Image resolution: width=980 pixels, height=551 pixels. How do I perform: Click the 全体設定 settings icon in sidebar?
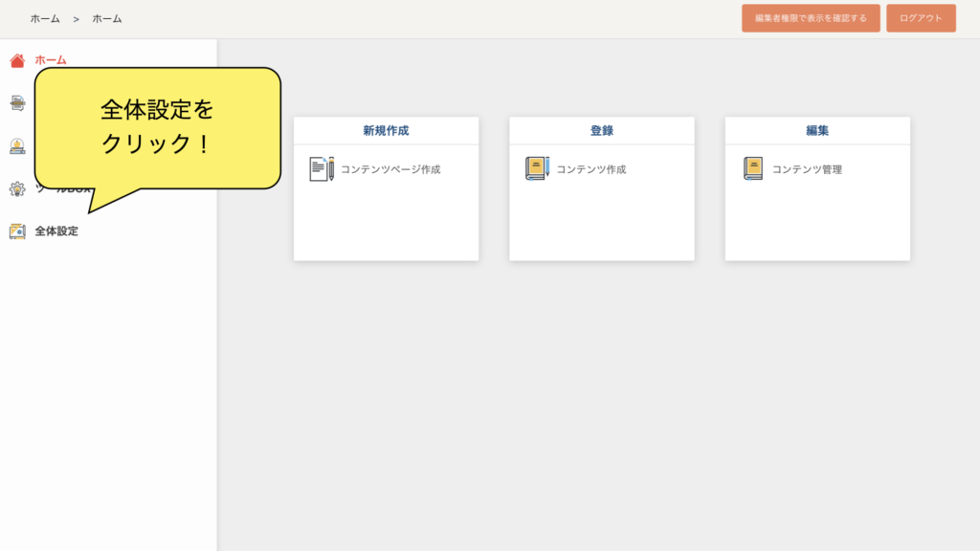[17, 231]
